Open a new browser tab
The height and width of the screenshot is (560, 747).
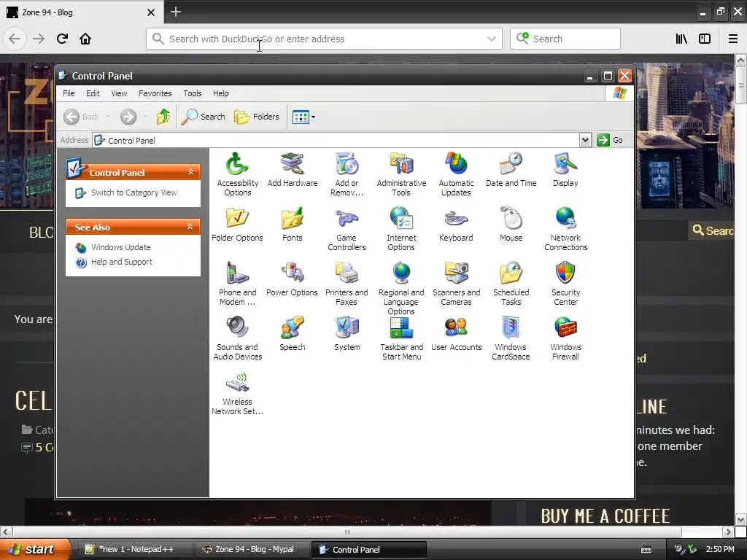point(175,12)
